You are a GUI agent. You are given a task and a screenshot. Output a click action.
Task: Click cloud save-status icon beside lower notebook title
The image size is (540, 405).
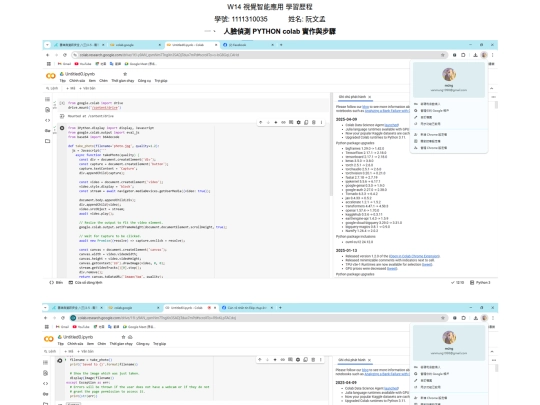point(130,337)
